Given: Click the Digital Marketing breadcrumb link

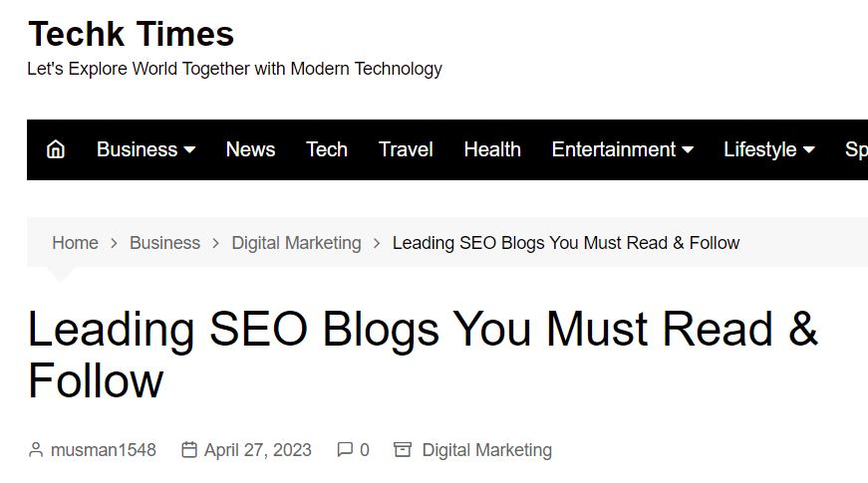Looking at the screenshot, I should point(296,243).
